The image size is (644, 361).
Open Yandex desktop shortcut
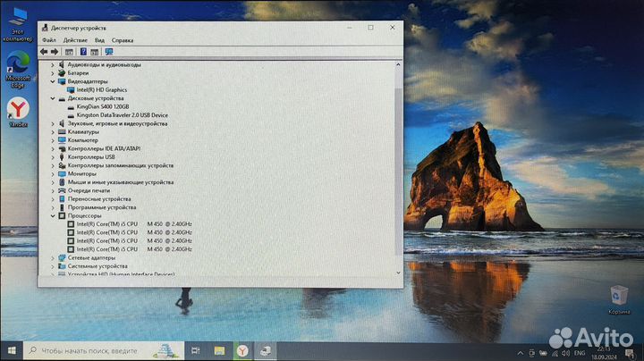18,112
